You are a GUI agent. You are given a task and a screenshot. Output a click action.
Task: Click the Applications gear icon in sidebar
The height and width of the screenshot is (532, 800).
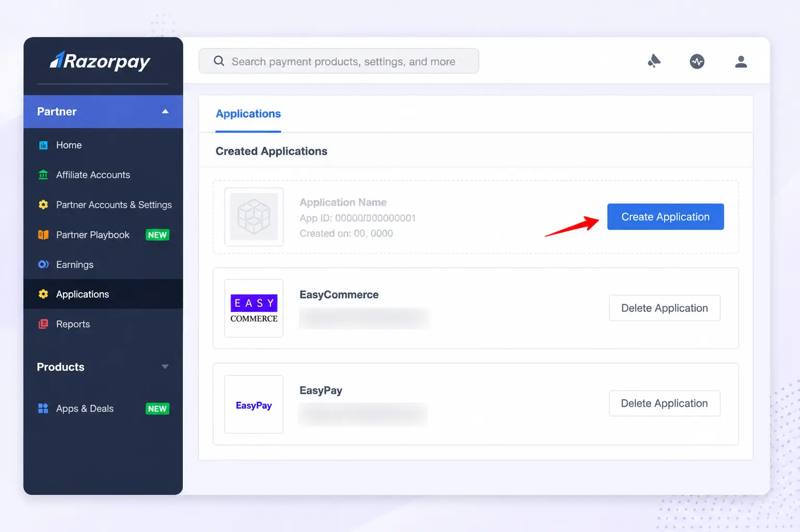(43, 294)
